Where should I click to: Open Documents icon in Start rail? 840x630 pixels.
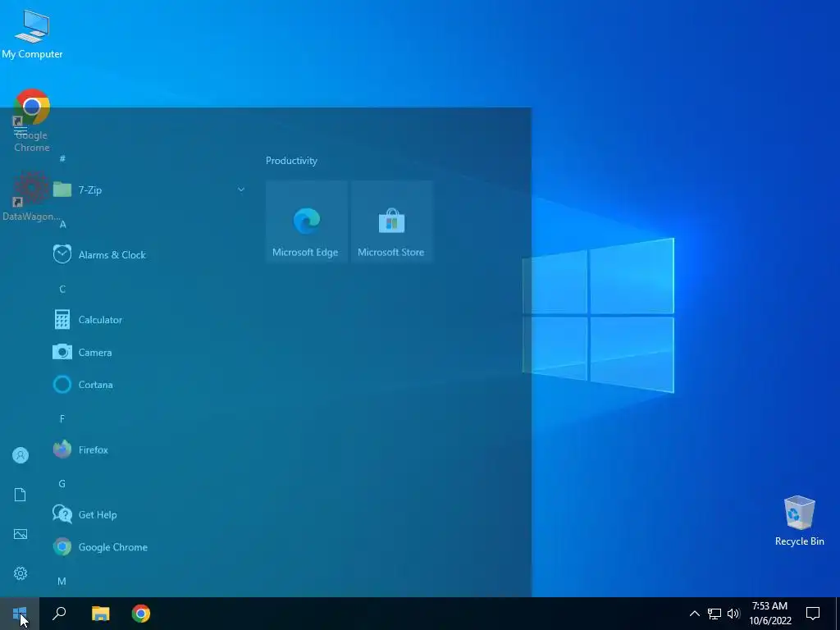click(21, 495)
